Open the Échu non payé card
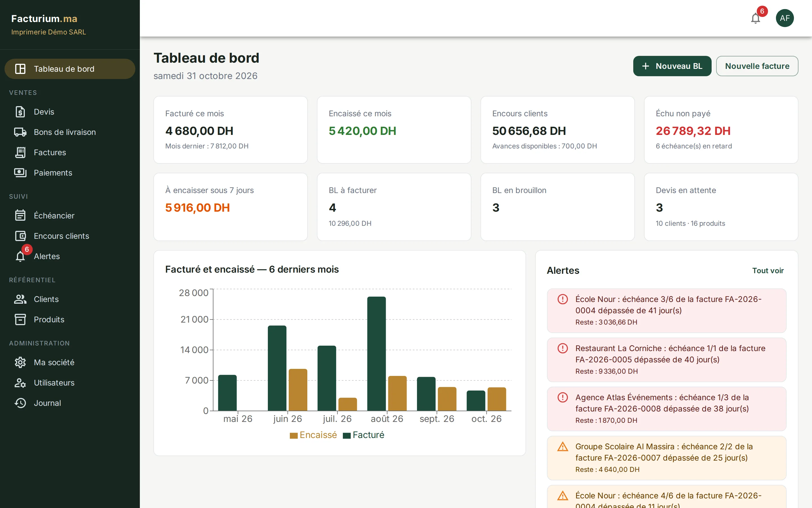This screenshot has width=812, height=508. 721,130
